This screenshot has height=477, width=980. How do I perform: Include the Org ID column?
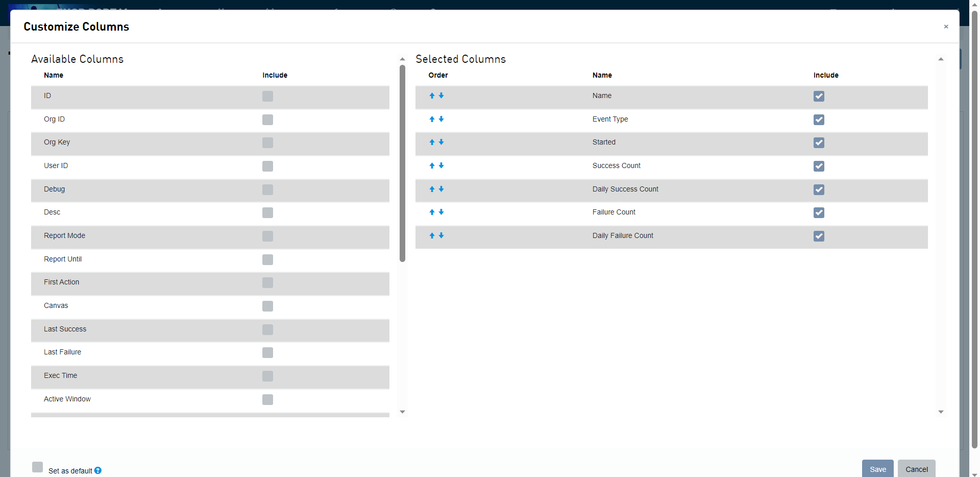267,120
